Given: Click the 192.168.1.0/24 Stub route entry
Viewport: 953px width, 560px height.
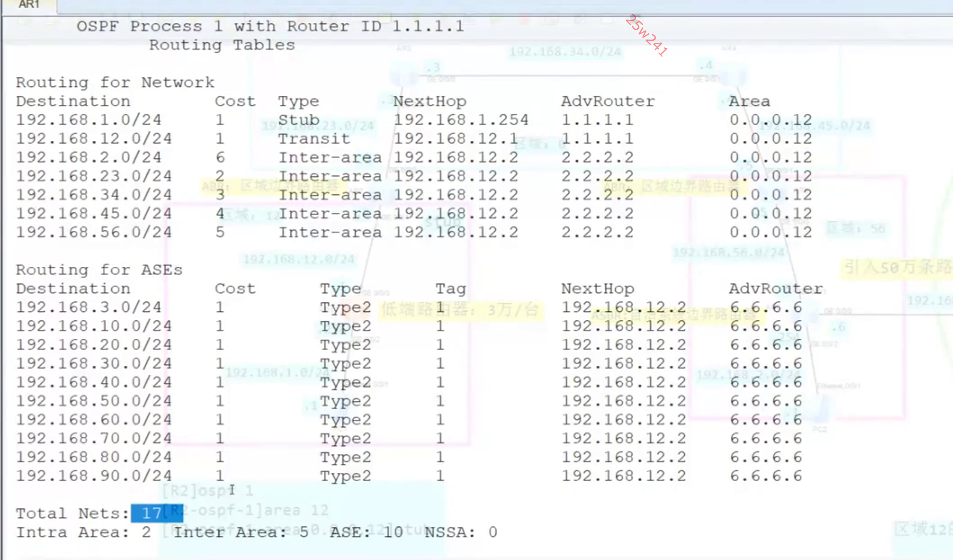Looking at the screenshot, I should click(x=89, y=120).
